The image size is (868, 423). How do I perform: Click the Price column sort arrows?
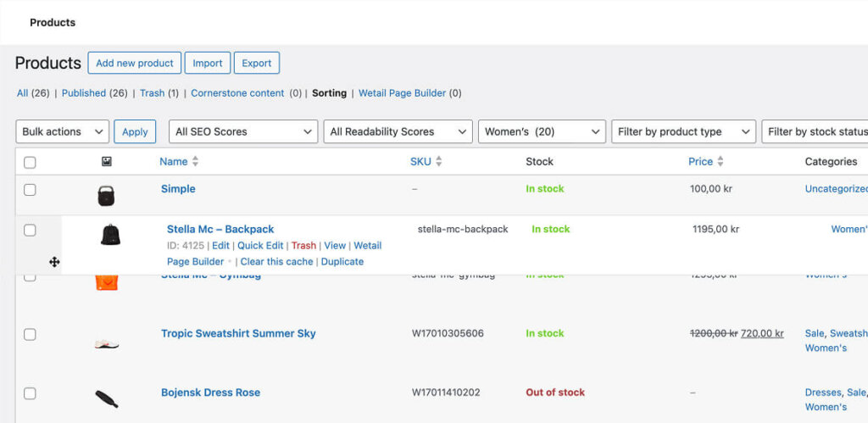tap(720, 162)
